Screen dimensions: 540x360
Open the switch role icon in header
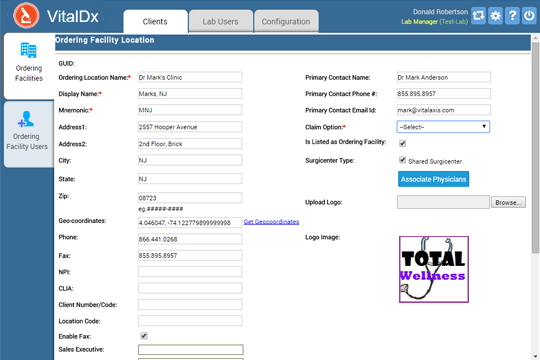tap(478, 16)
